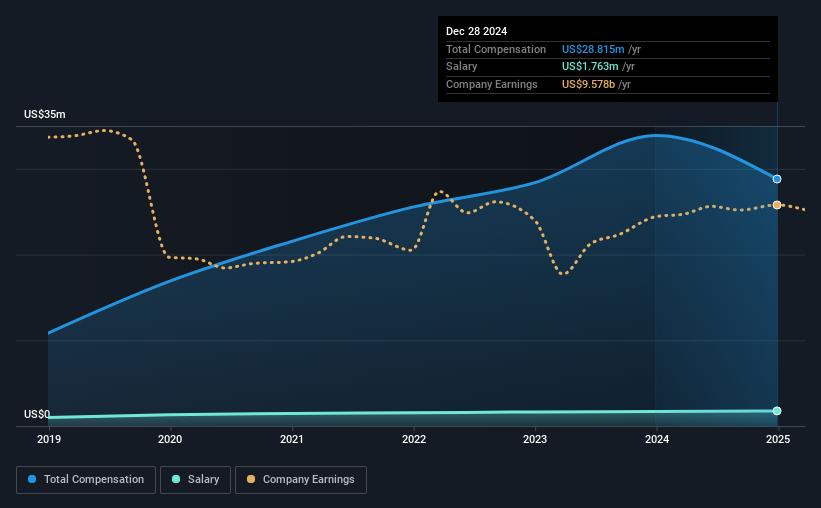Click the US$35m y-axis label
Image resolution: width=821 pixels, height=508 pixels.
[45, 114]
